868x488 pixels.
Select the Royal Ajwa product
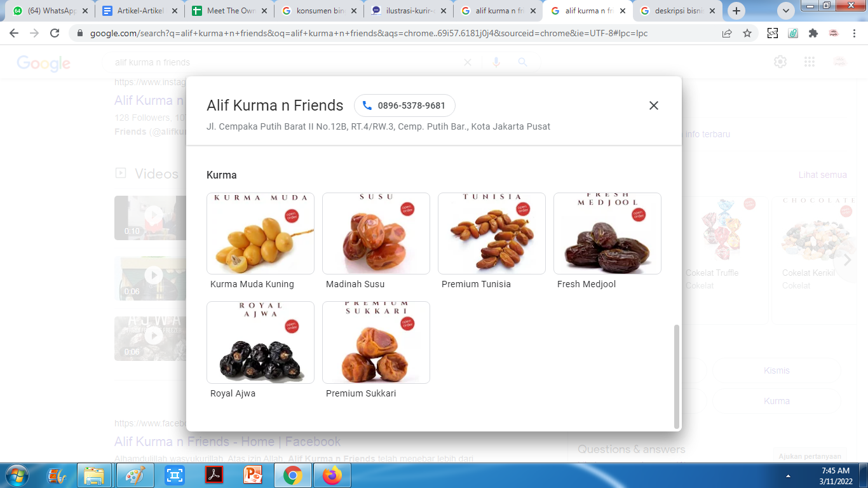(x=261, y=342)
